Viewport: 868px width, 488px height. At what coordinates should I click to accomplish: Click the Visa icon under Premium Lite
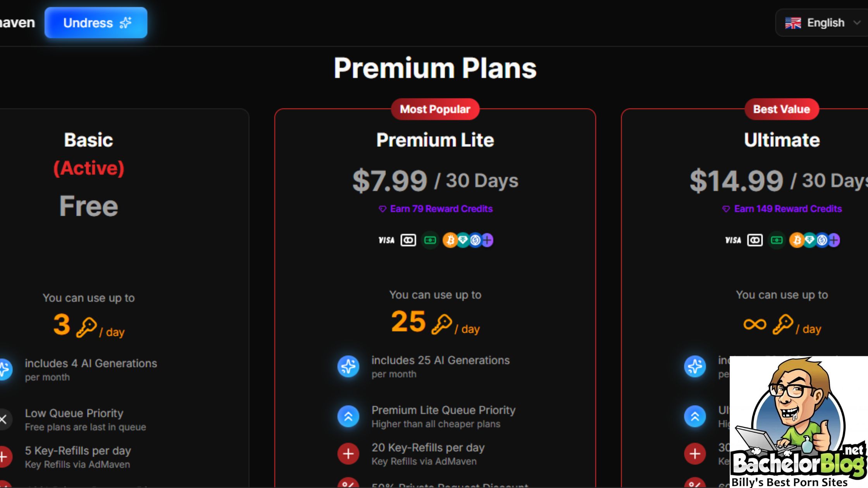point(386,240)
